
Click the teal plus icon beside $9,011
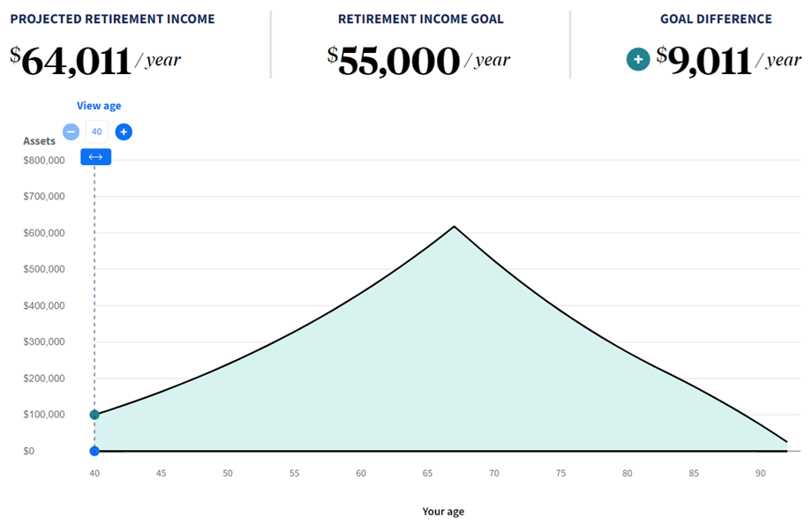click(x=638, y=60)
